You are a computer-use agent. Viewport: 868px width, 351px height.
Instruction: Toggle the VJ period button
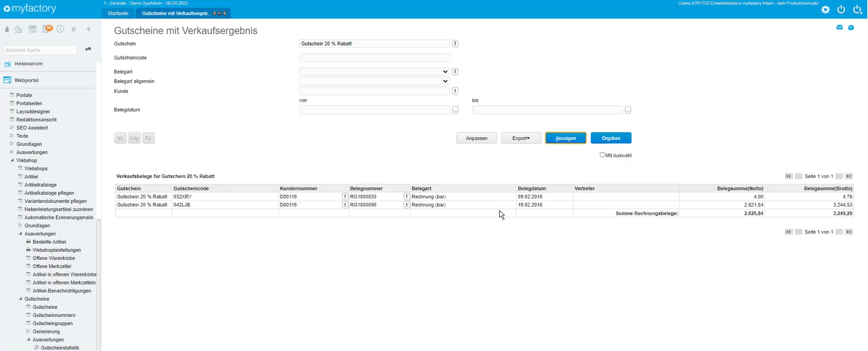tap(120, 138)
